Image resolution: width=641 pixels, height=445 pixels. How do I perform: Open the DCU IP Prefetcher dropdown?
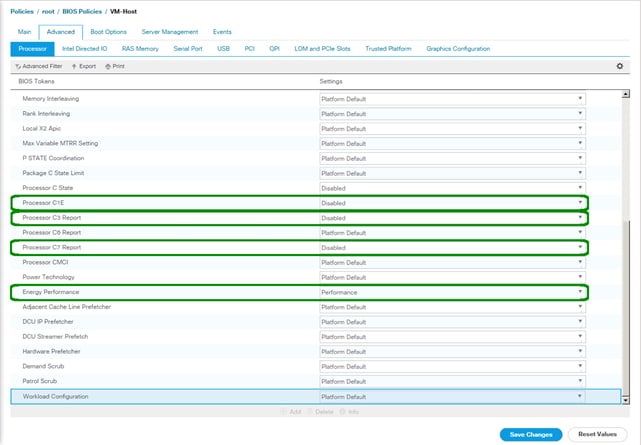click(x=452, y=322)
